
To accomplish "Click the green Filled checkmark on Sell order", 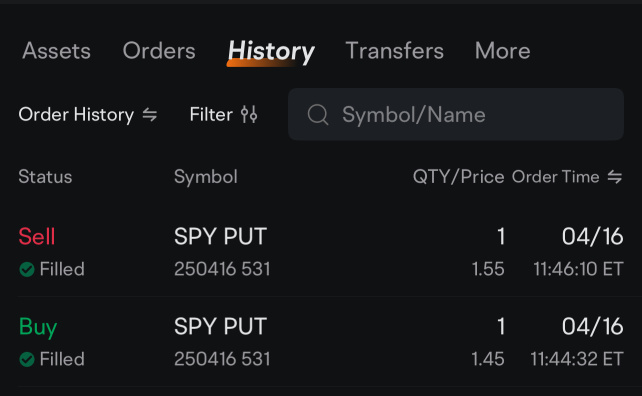I will 27,269.
